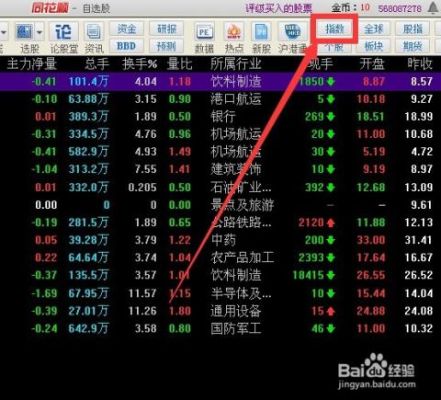Click the 金币 coin balance

pyautogui.click(x=350, y=7)
